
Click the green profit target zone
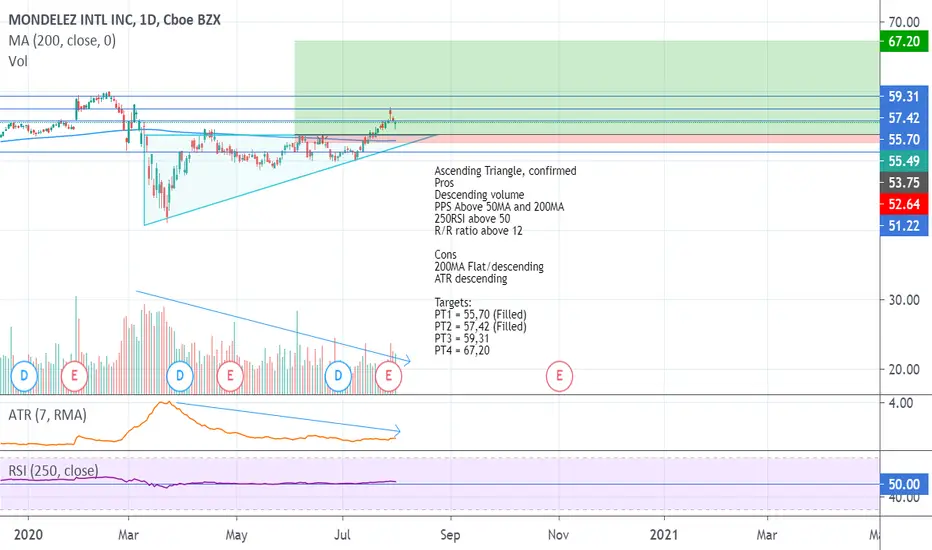587,87
